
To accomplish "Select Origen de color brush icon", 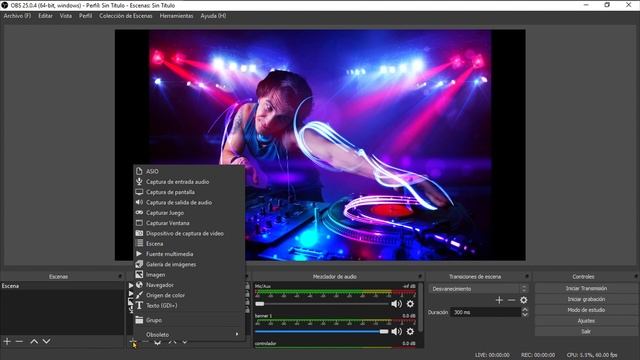I will [x=139, y=295].
